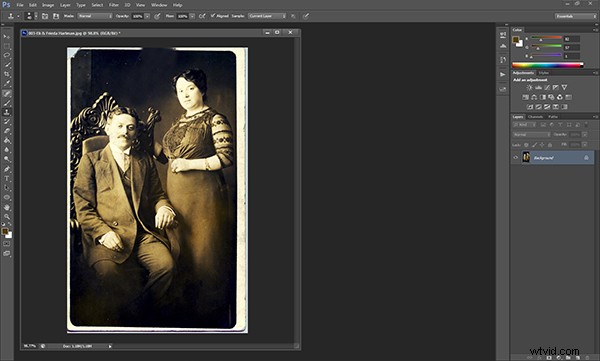The width and height of the screenshot is (600, 361).
Task: Toggle Quick Mask mode
Action: (x=7, y=244)
